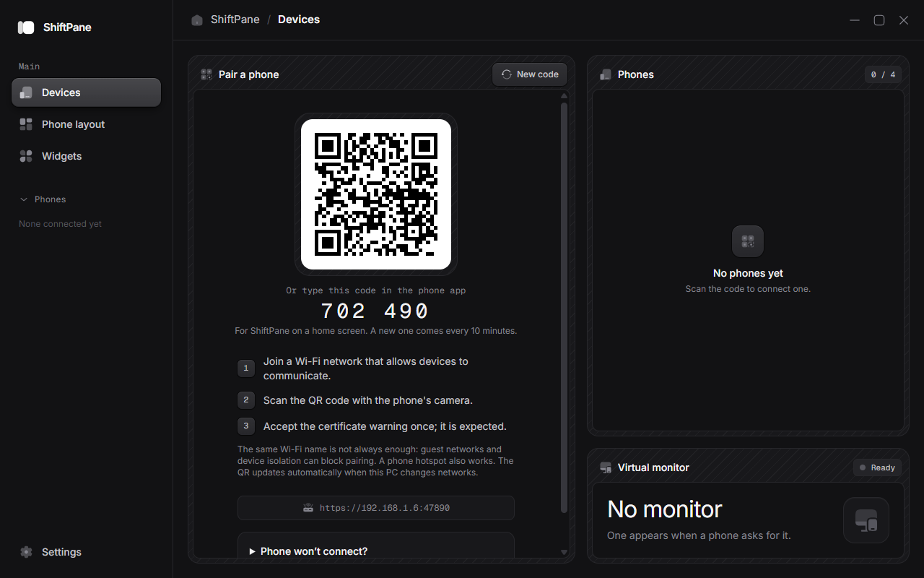Click step 3 Accept the certificate warning text
The image size is (924, 578).
tap(385, 426)
